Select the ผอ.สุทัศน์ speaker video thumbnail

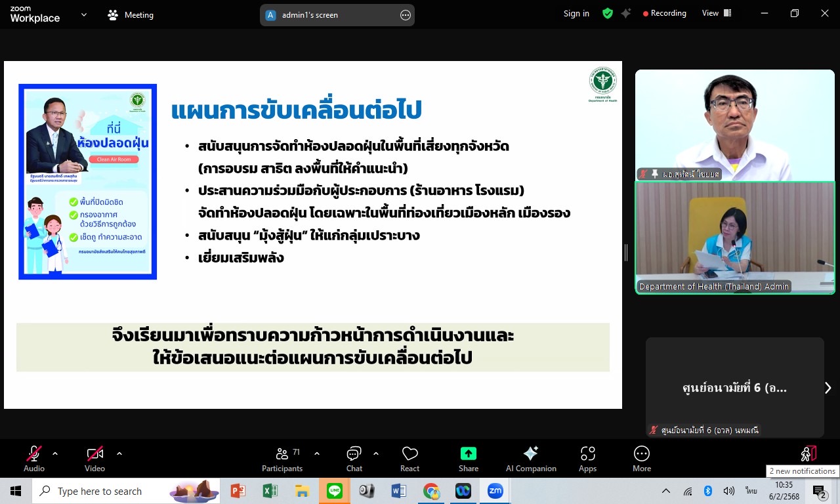point(735,125)
